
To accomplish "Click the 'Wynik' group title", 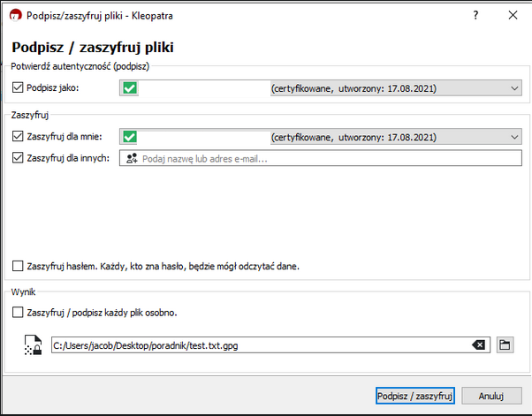I will point(23,292).
